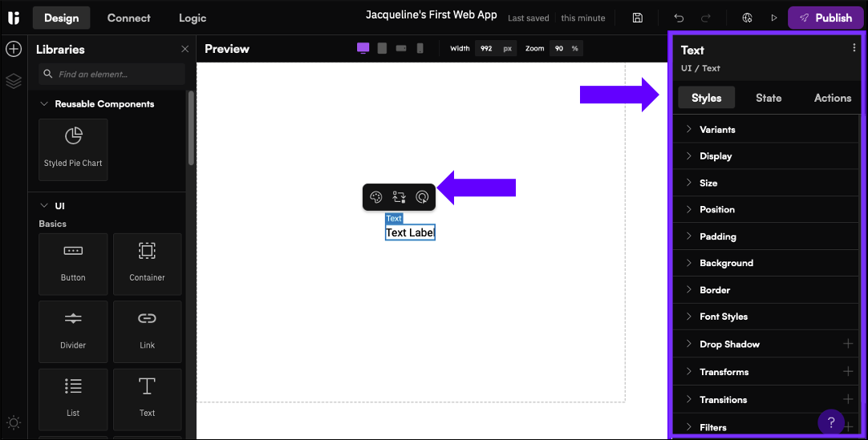Screen dimensions: 868x440
Task: Click the Publish button
Action: 825,18
